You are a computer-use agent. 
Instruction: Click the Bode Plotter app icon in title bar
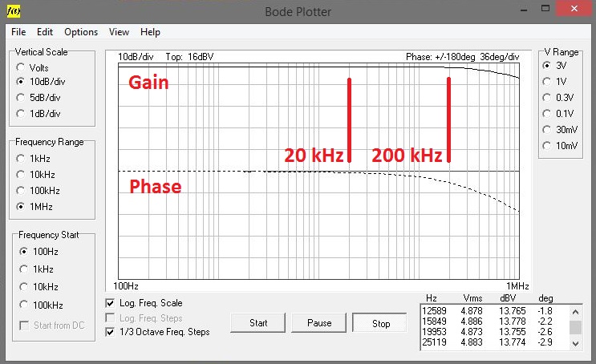14,11
